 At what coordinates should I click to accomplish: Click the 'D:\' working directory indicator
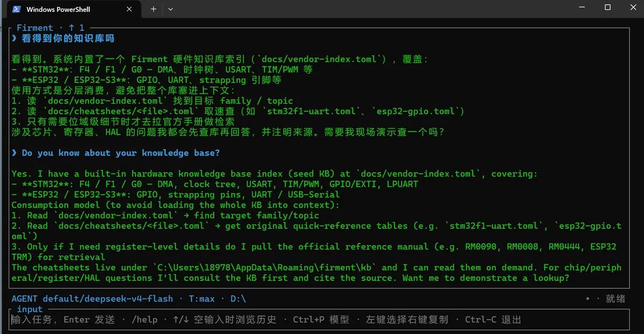pos(238,299)
